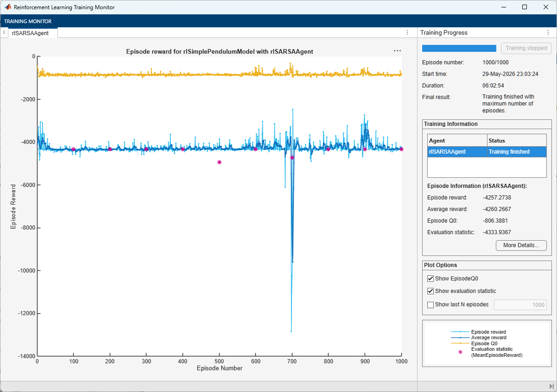This screenshot has height=392, width=557.
Task: Click the training progress bar
Action: coord(459,48)
